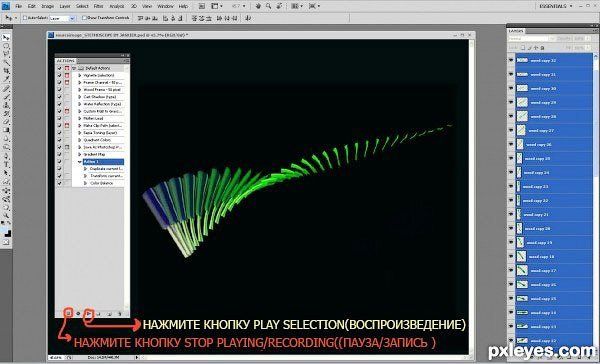Toggle dialog for Vignette (selection) action
Image resolution: width=600 pixels, height=364 pixels.
point(67,75)
